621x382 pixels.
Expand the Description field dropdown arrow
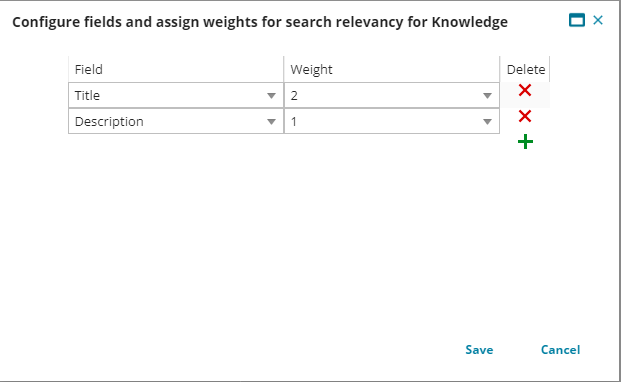(271, 122)
